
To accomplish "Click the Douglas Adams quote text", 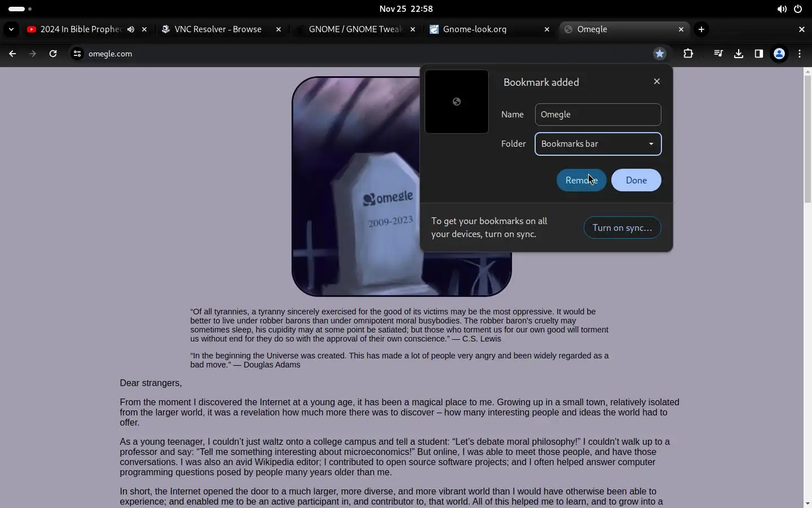I will 399,360.
